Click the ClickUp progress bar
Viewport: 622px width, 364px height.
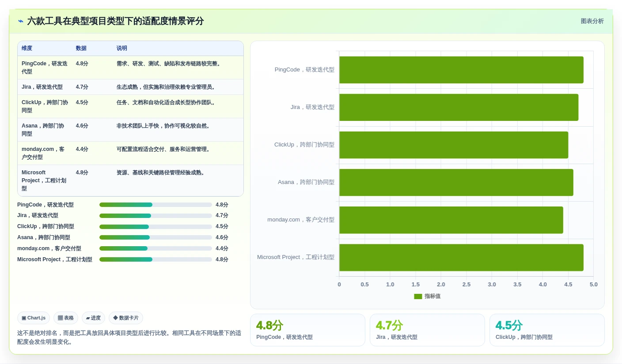[155, 226]
